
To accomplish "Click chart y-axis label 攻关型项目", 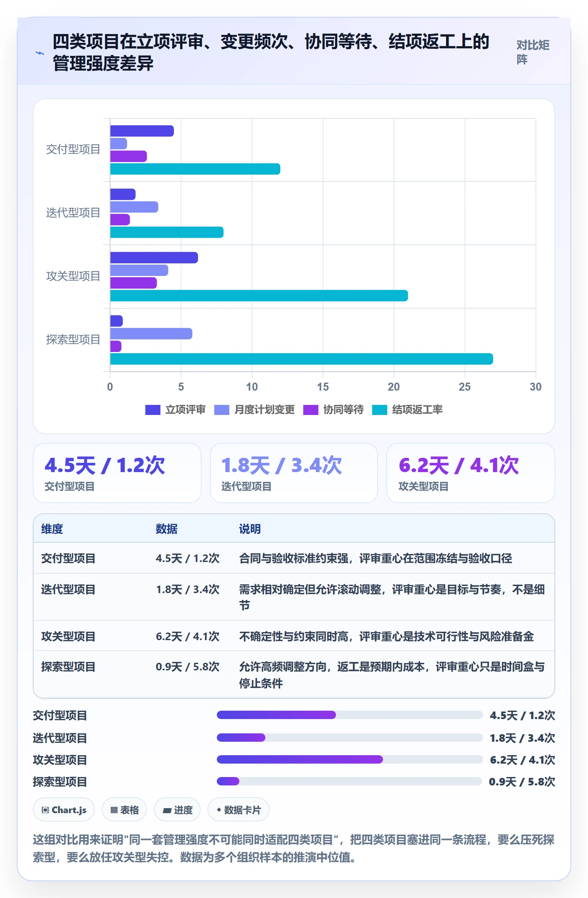I will [x=73, y=276].
